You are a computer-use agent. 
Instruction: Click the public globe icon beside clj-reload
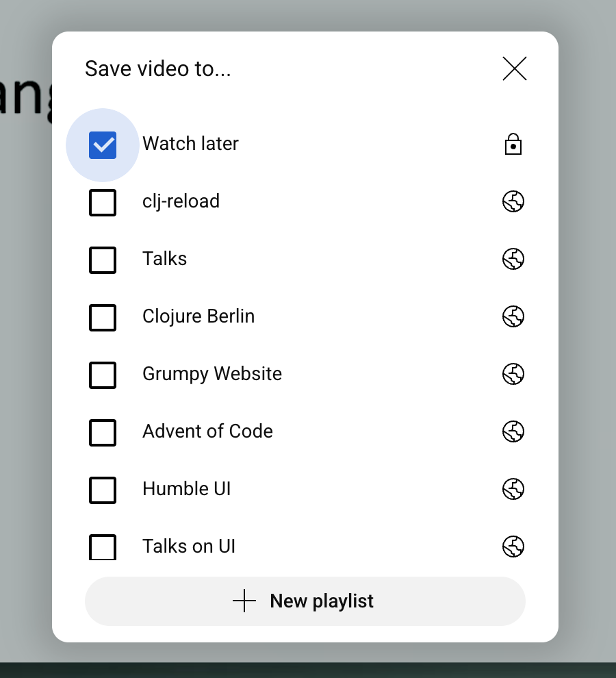point(513,201)
